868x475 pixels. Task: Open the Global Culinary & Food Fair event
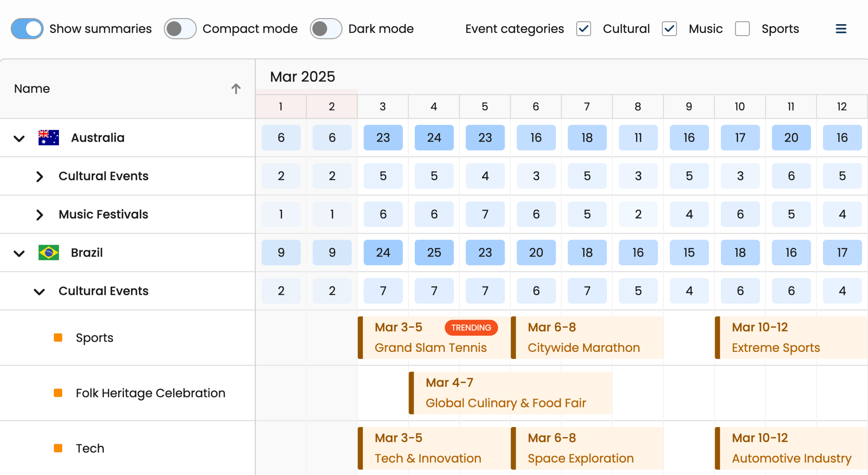(510, 393)
